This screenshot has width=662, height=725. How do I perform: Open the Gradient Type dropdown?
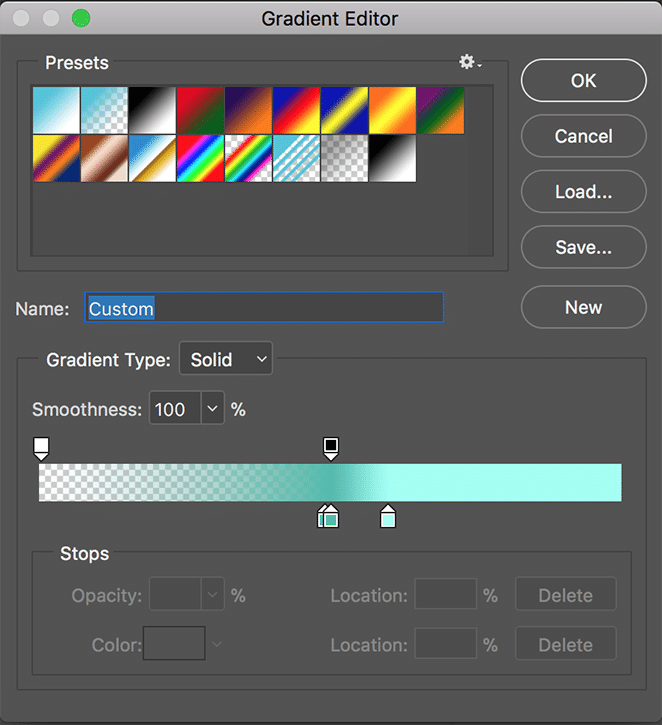click(225, 360)
